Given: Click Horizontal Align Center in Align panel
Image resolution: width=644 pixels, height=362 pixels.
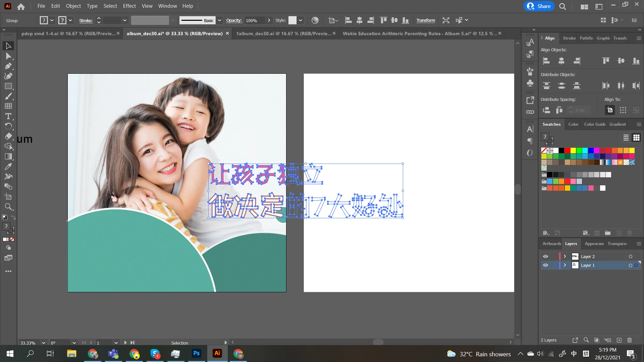Looking at the screenshot, I should [x=561, y=61].
